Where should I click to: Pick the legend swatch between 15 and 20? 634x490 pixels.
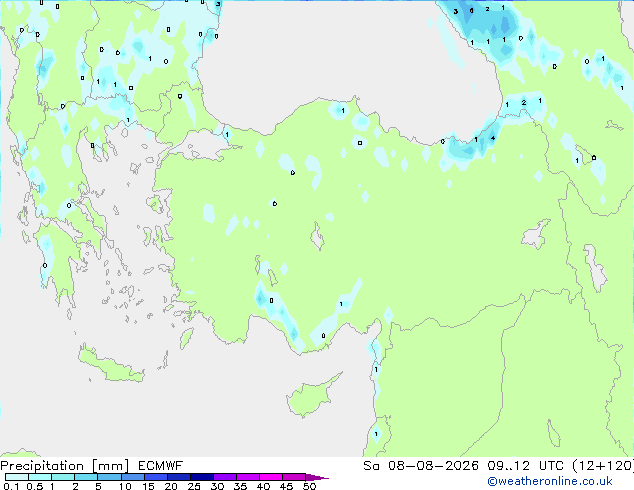click(156, 477)
